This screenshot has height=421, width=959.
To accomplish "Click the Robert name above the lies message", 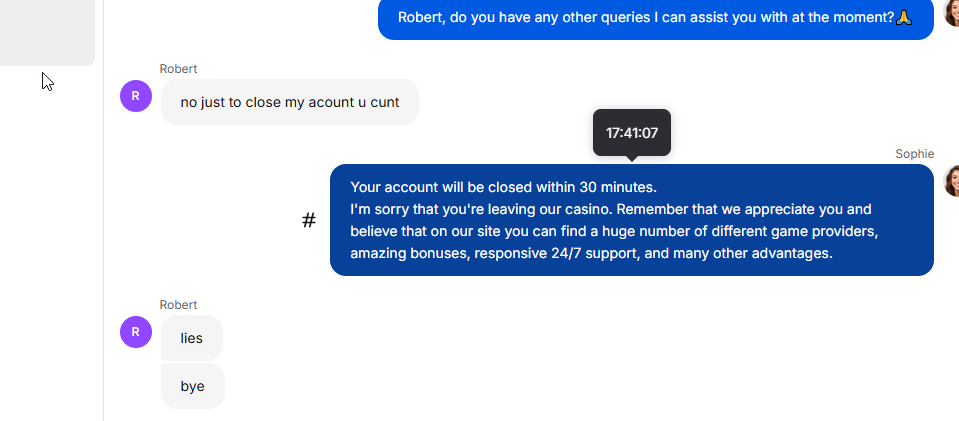I will pyautogui.click(x=178, y=304).
